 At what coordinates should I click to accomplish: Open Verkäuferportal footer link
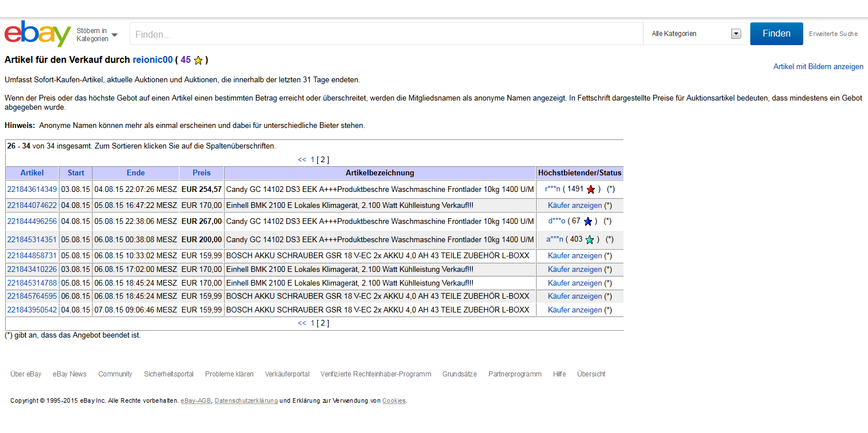pyautogui.click(x=287, y=374)
